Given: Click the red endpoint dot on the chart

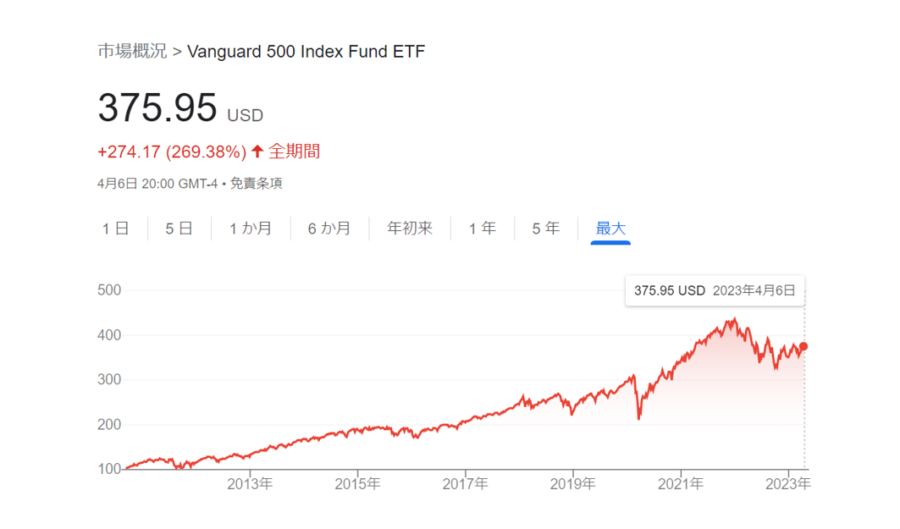Looking at the screenshot, I should (x=804, y=346).
